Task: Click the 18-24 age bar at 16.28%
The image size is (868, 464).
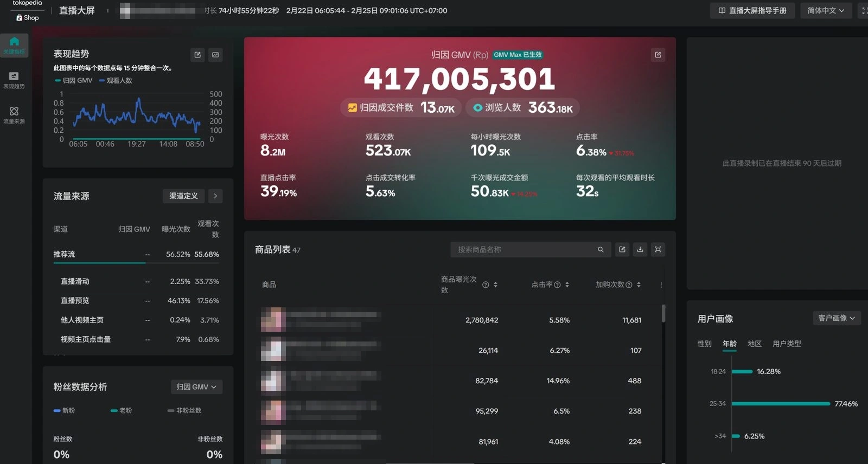Action: click(742, 372)
